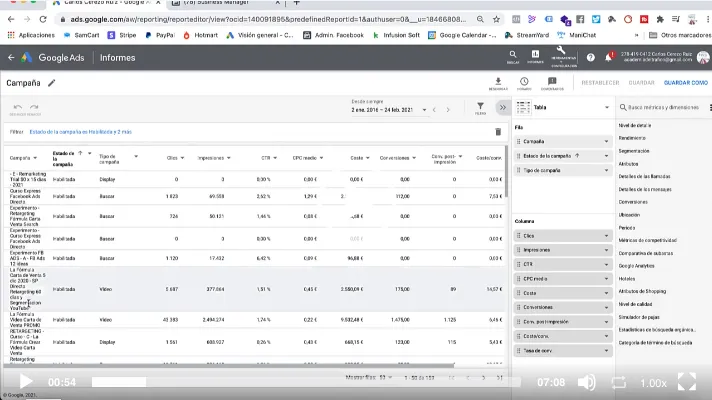
Task: Sort by the Clics table column header
Action: pyautogui.click(x=172, y=158)
